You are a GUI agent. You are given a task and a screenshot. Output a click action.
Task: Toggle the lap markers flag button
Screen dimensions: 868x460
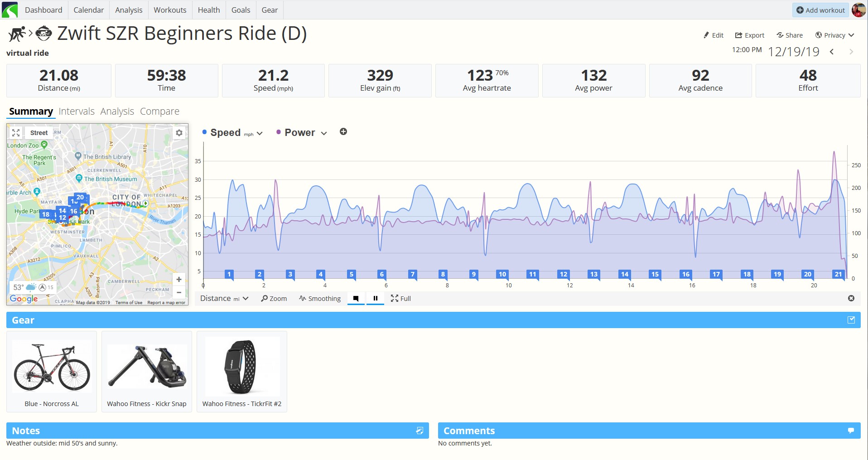pyautogui.click(x=356, y=298)
